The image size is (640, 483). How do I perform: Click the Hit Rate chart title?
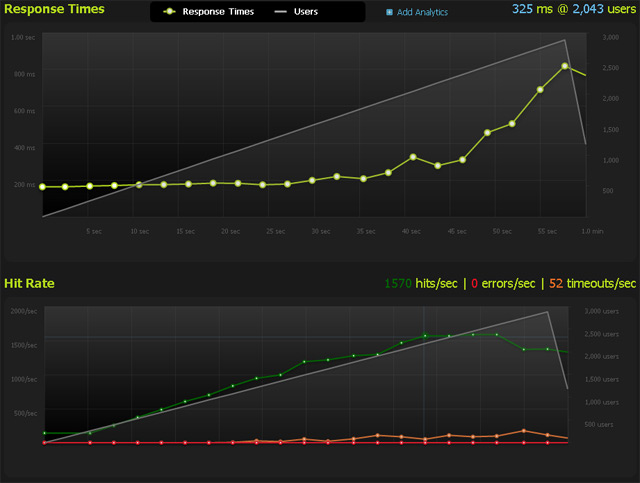point(29,284)
